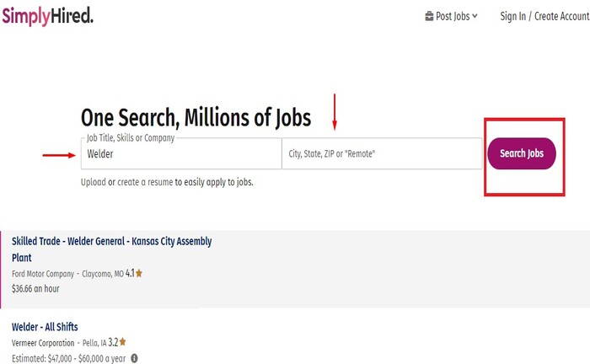Open the Post Jobs menu
The width and height of the screenshot is (590, 364).
(451, 16)
